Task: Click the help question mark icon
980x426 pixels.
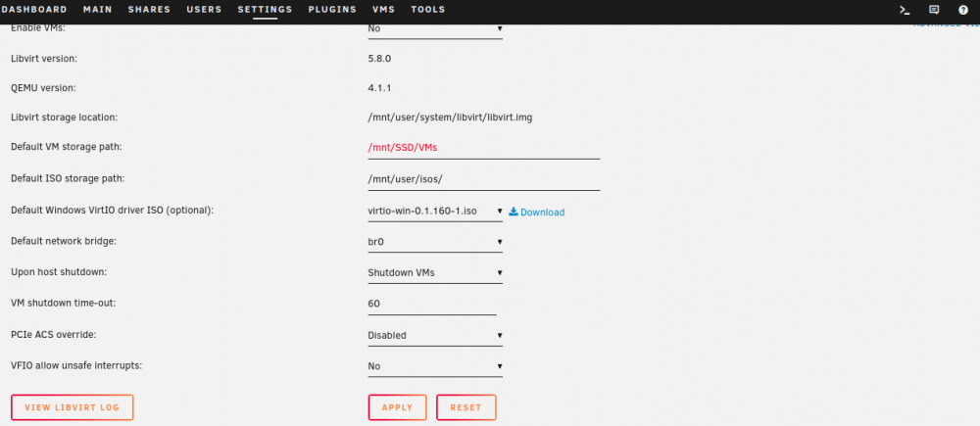Action: point(963,10)
